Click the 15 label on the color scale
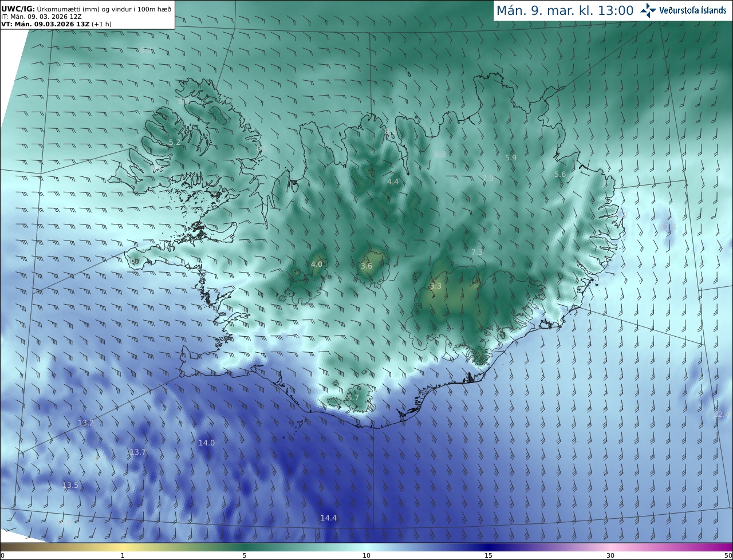The height and width of the screenshot is (560, 733). click(x=488, y=555)
